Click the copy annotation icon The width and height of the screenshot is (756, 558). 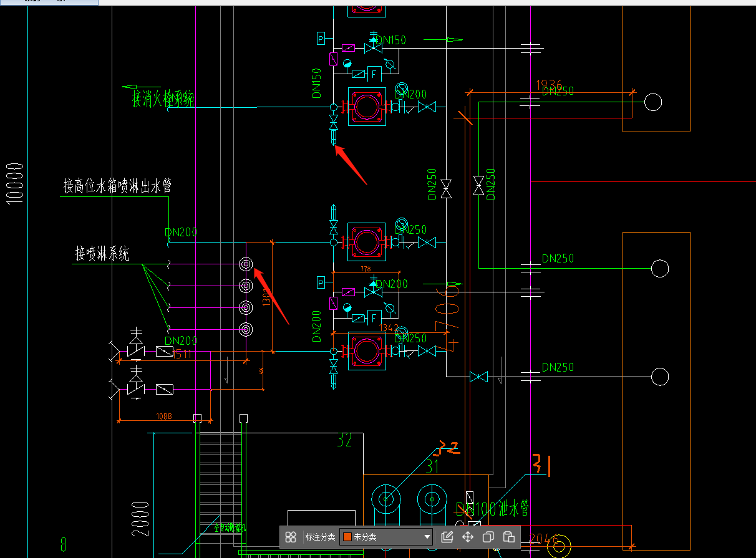point(488,537)
